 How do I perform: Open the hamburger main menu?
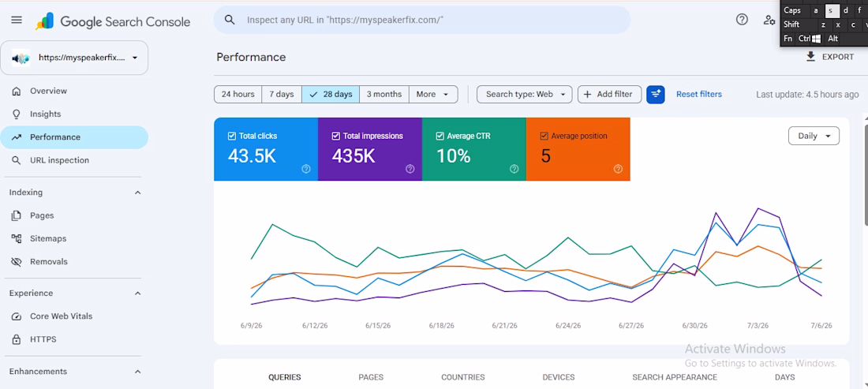point(17,20)
